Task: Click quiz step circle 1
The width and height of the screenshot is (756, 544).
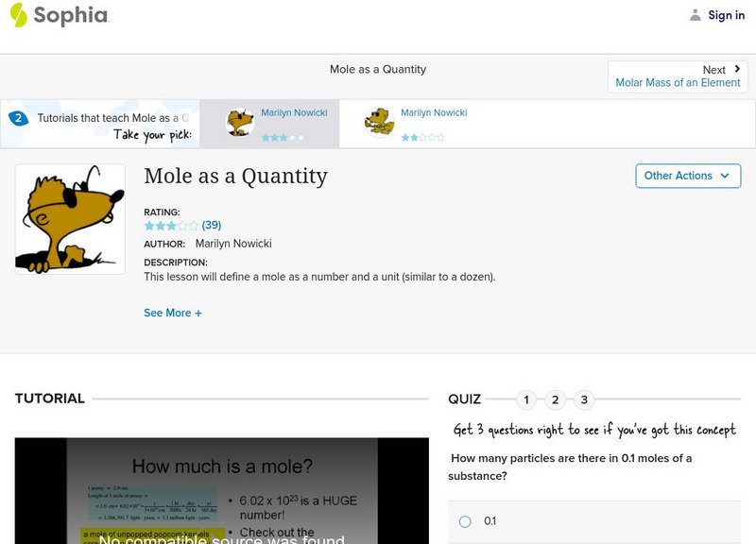Action: pyautogui.click(x=525, y=399)
